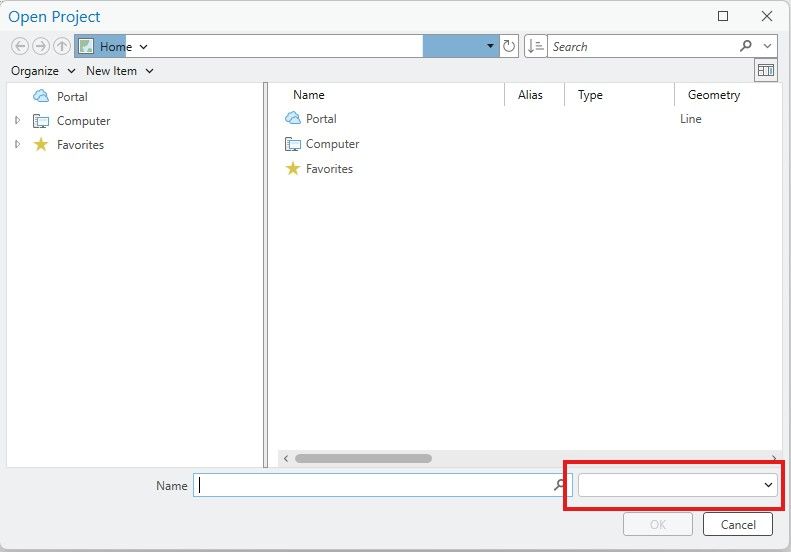
Task: Expand the search options chevron
Action: 767,46
